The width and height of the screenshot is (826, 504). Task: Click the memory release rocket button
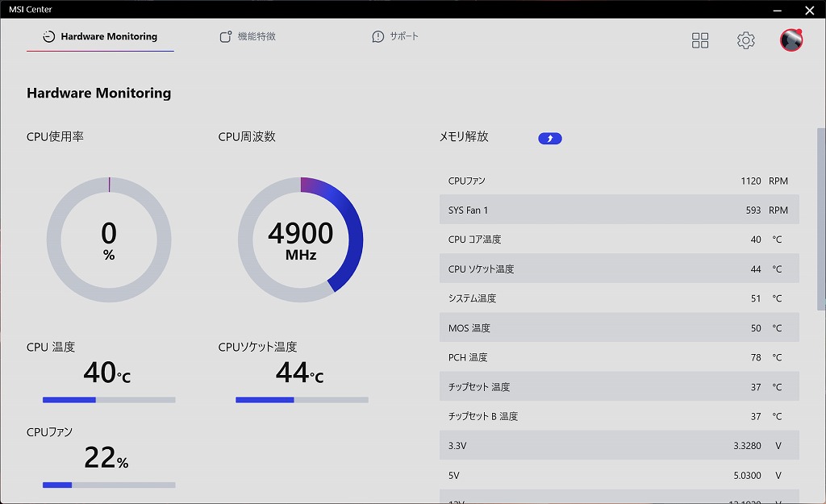(549, 138)
